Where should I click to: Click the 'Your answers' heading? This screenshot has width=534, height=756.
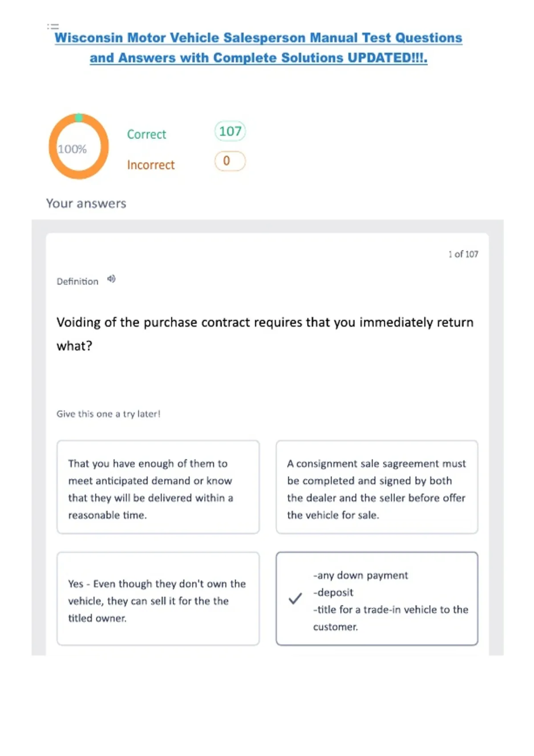click(x=86, y=203)
